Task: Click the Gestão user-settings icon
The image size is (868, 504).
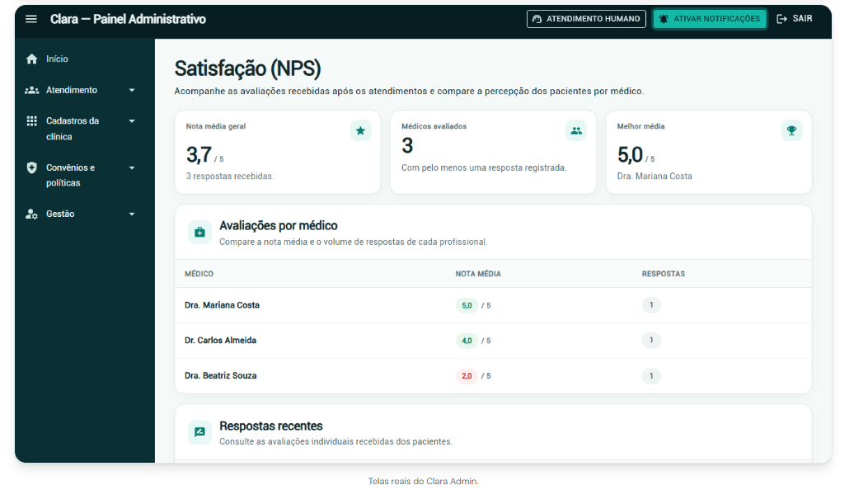Action: 31,214
